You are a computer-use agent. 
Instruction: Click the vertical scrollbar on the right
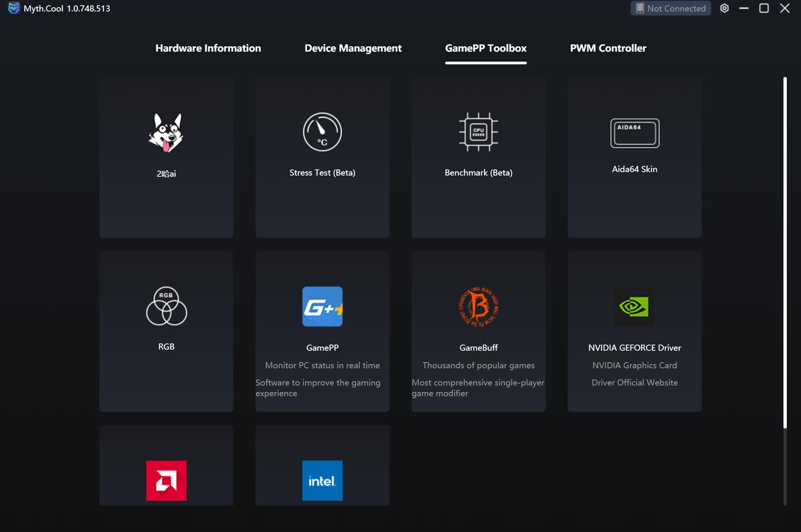[784, 252]
